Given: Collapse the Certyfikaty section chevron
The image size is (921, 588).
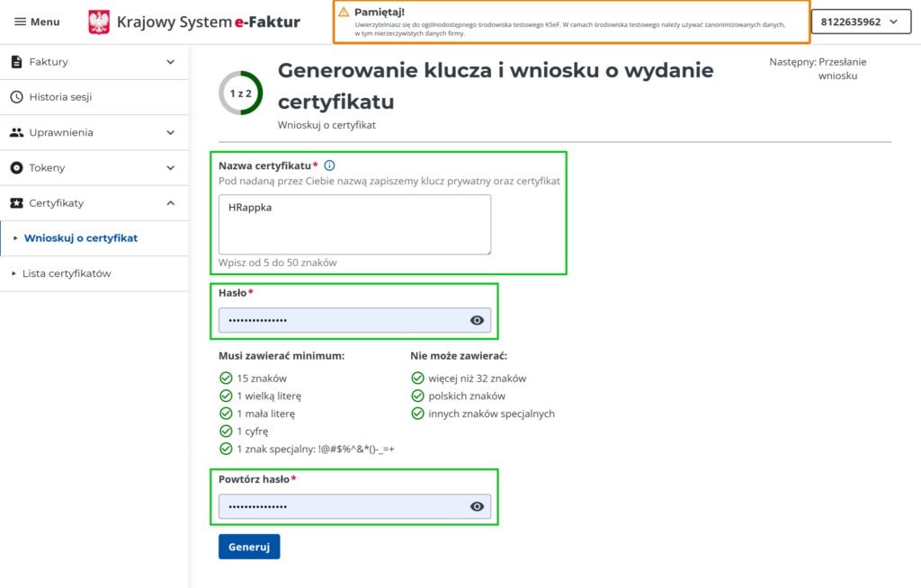Looking at the screenshot, I should pyautogui.click(x=171, y=203).
